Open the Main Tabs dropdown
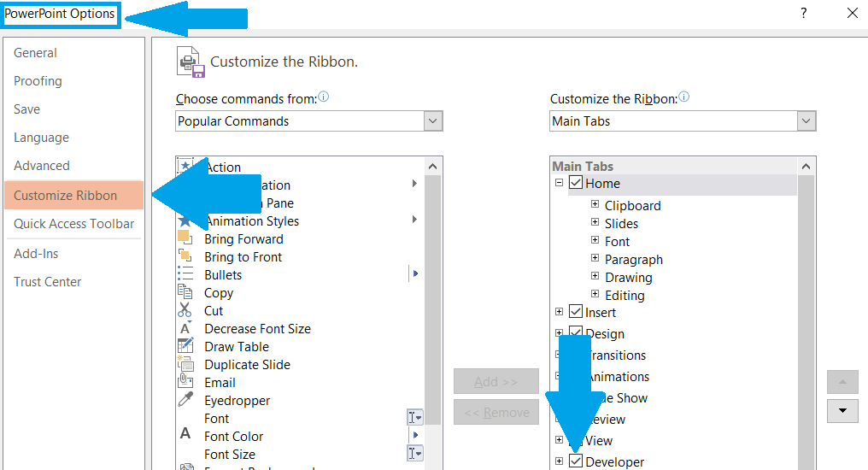Image resolution: width=868 pixels, height=470 pixels. point(806,121)
